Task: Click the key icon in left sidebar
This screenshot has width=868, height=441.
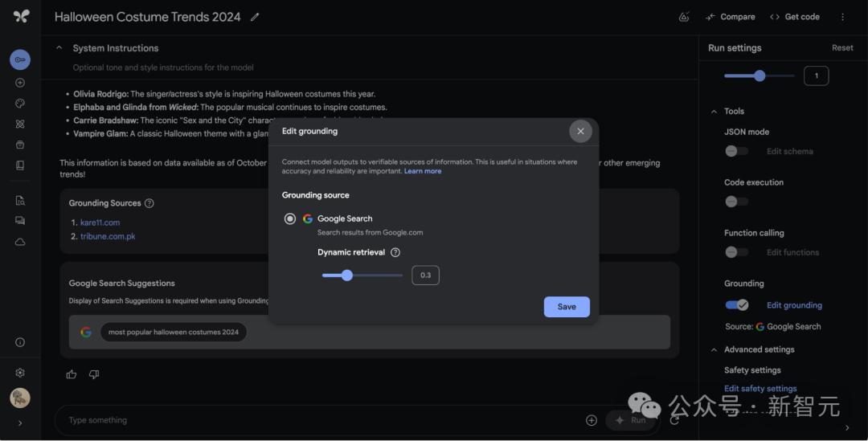Action: point(20,59)
